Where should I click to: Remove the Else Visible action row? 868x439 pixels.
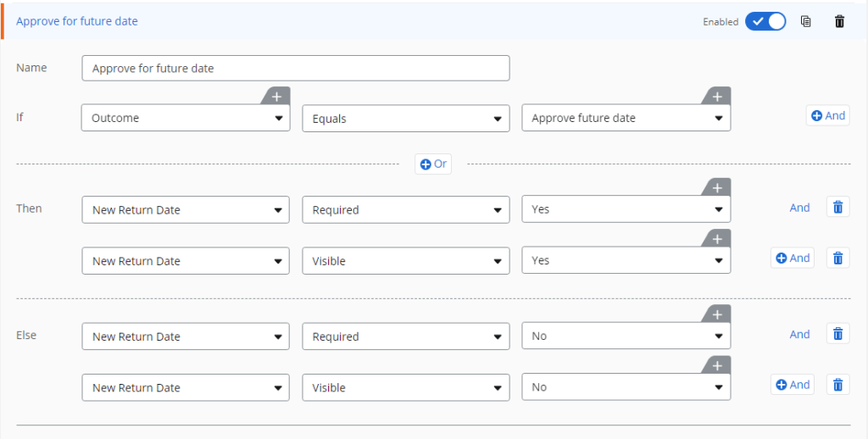point(837,385)
